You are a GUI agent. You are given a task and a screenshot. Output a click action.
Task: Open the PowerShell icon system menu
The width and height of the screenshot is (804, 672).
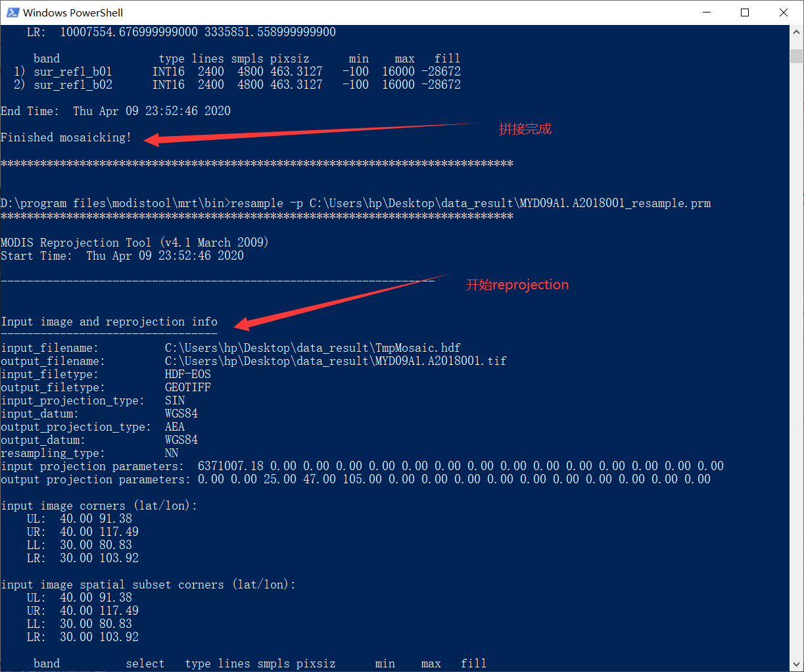12,12
